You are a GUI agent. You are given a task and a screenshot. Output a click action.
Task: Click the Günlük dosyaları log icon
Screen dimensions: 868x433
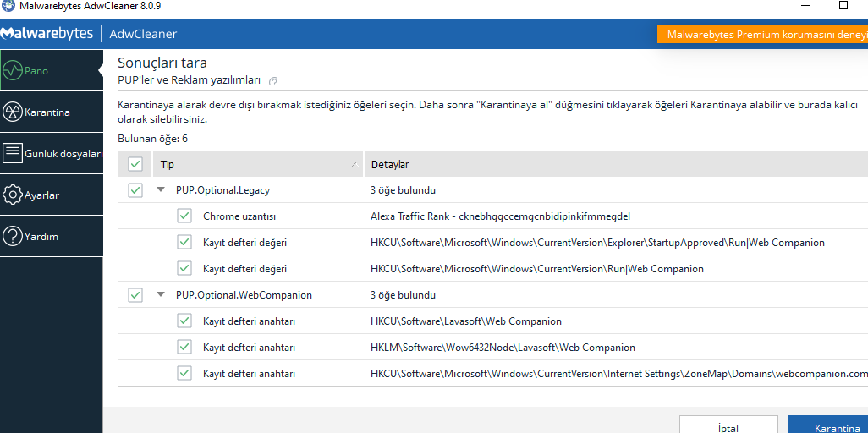tap(13, 154)
